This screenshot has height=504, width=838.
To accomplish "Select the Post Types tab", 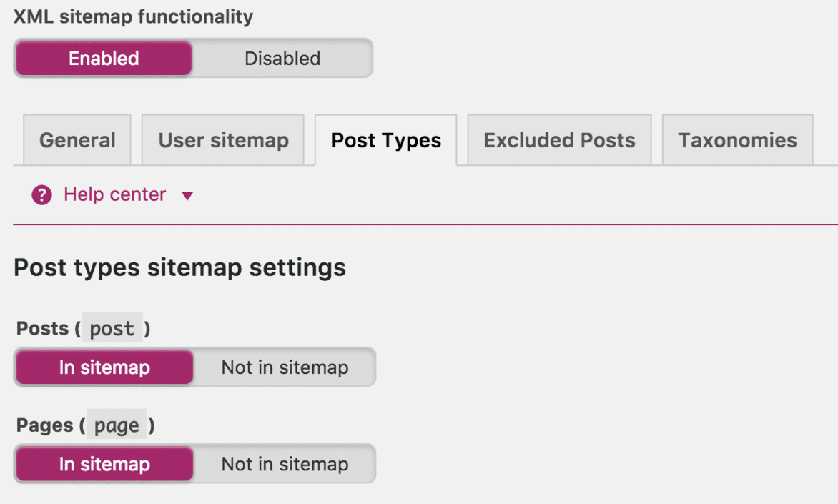I will [x=386, y=140].
